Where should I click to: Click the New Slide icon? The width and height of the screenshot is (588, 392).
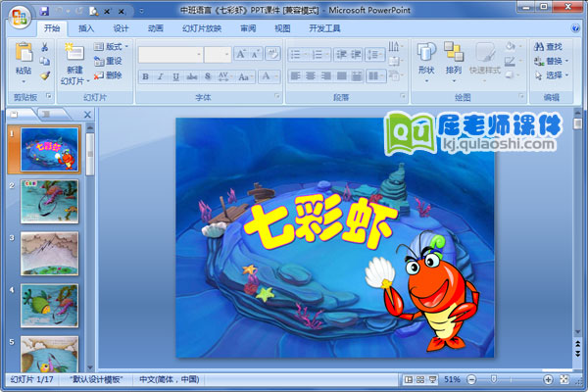click(74, 53)
